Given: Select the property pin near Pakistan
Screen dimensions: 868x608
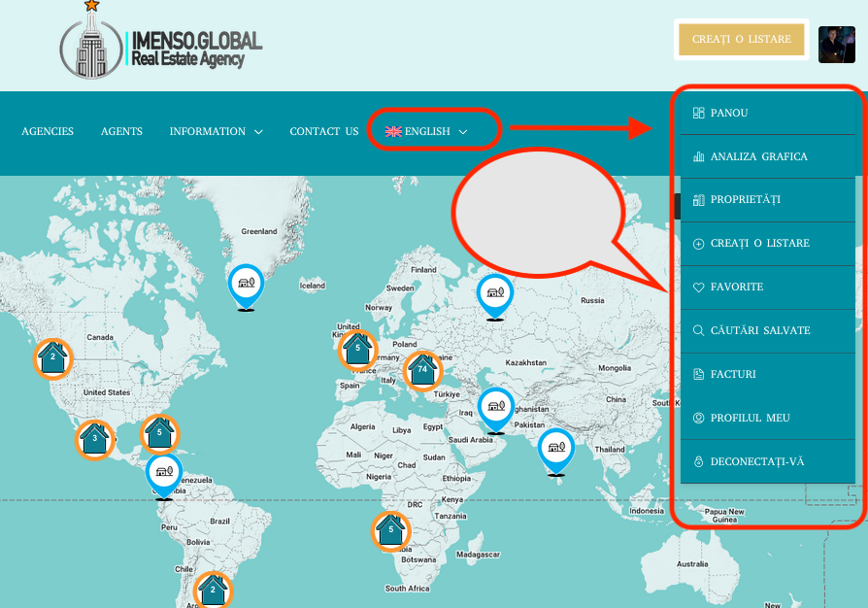Looking at the screenshot, I should click(496, 410).
